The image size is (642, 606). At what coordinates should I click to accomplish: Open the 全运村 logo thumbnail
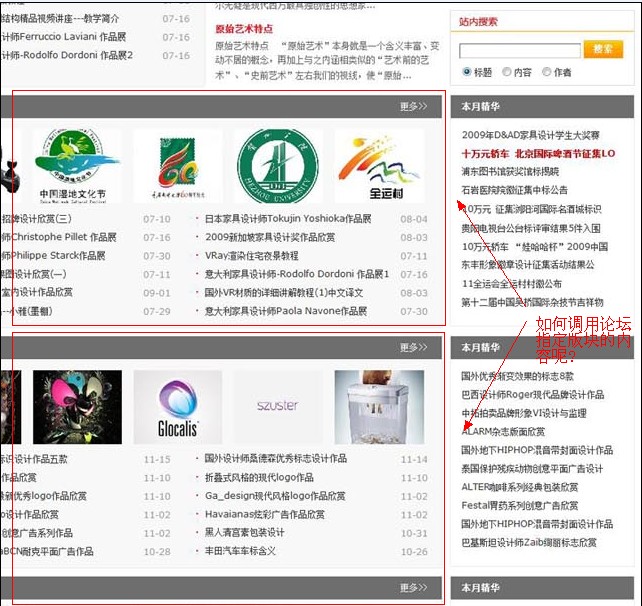(379, 166)
